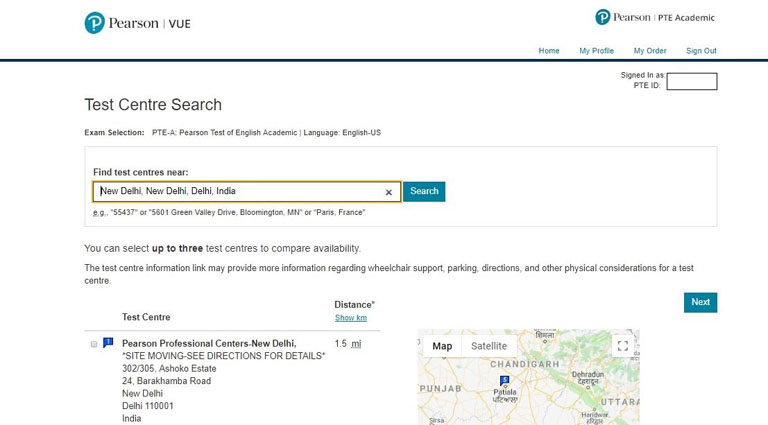
Task: Switch the map to Satellite view
Action: pyautogui.click(x=489, y=346)
